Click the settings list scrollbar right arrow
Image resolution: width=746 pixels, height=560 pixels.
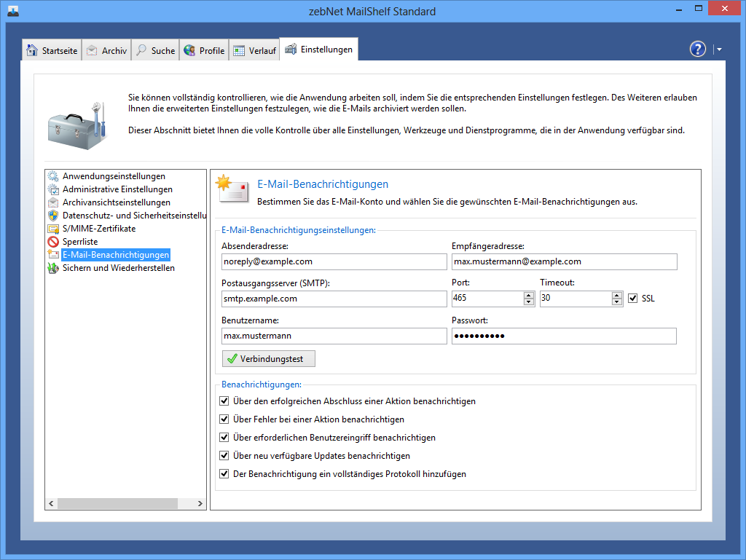200,503
